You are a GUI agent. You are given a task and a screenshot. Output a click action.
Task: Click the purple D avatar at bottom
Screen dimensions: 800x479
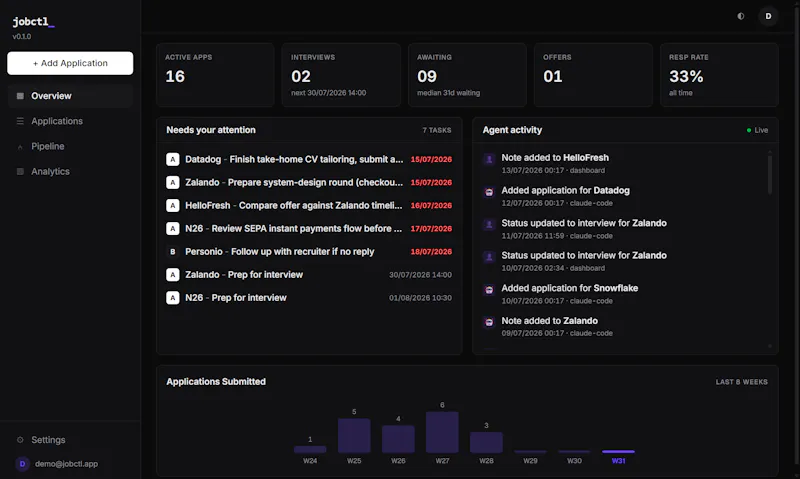pos(22,464)
